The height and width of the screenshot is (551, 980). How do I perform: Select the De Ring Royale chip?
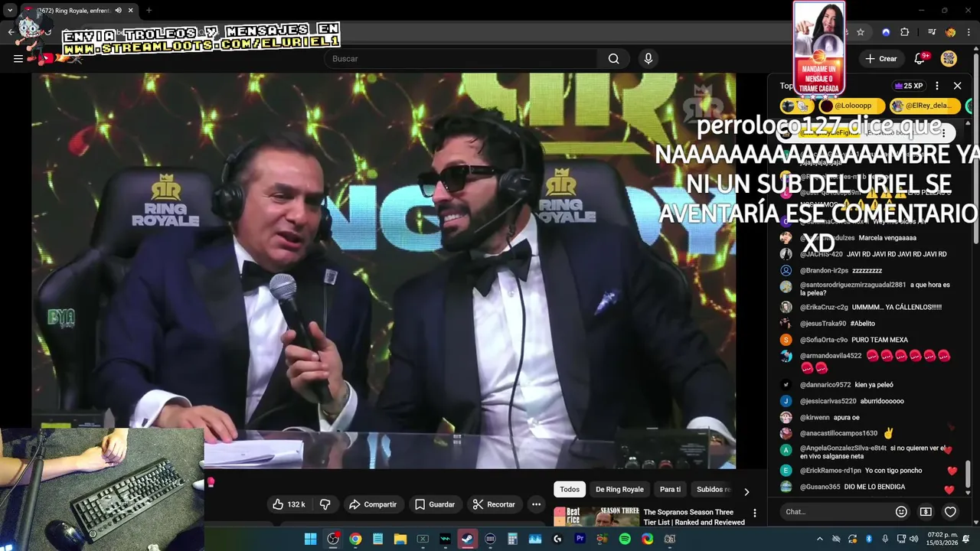coord(619,490)
